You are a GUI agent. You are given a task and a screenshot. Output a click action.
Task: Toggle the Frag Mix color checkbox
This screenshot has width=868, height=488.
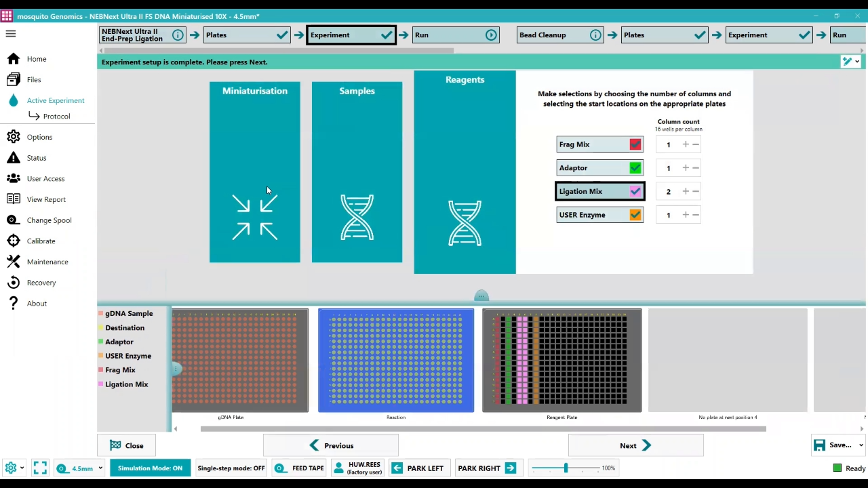click(x=635, y=144)
